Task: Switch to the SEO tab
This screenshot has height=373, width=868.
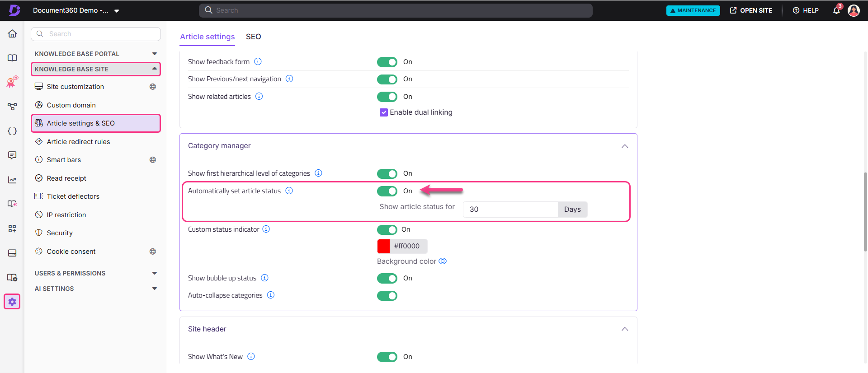Action: click(x=253, y=37)
